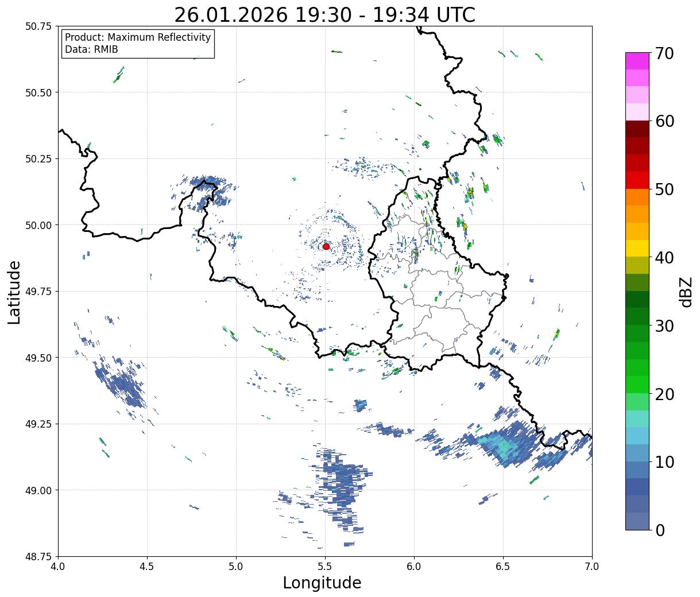Click the longitude tick label 5.5
700x597 pixels.
click(325, 567)
